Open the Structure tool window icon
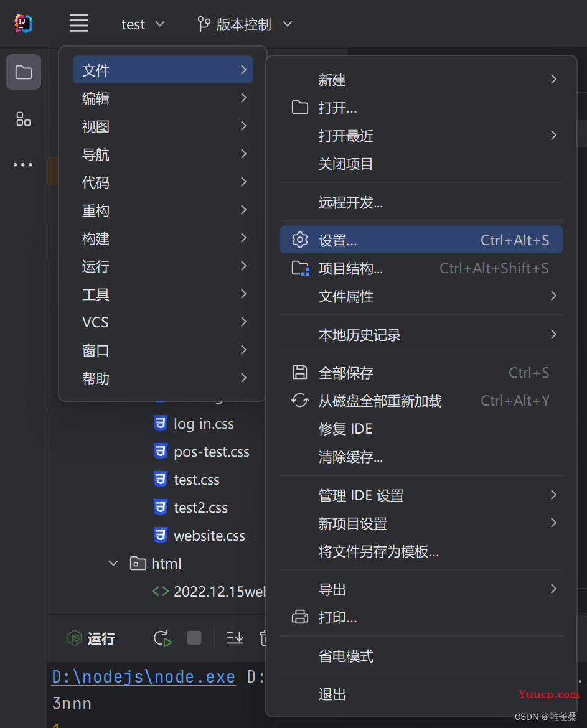 coord(23,119)
